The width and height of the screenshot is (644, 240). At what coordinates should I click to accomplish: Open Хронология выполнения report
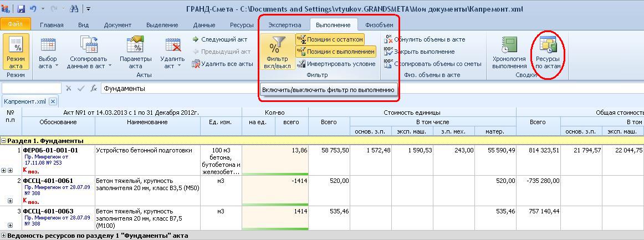pos(509,52)
